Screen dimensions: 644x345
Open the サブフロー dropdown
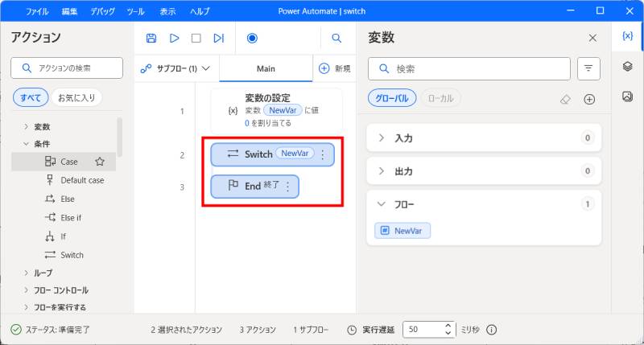pos(175,69)
